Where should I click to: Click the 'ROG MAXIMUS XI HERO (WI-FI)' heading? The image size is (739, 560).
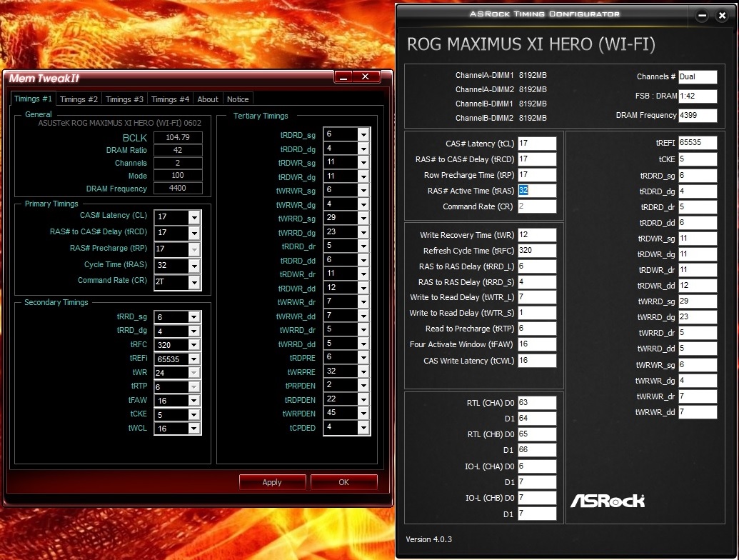531,44
